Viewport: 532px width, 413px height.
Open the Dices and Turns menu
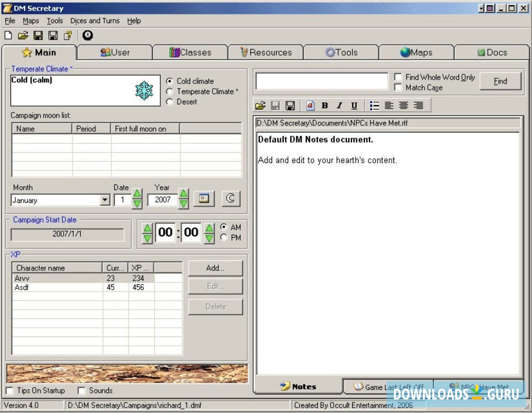(x=95, y=21)
